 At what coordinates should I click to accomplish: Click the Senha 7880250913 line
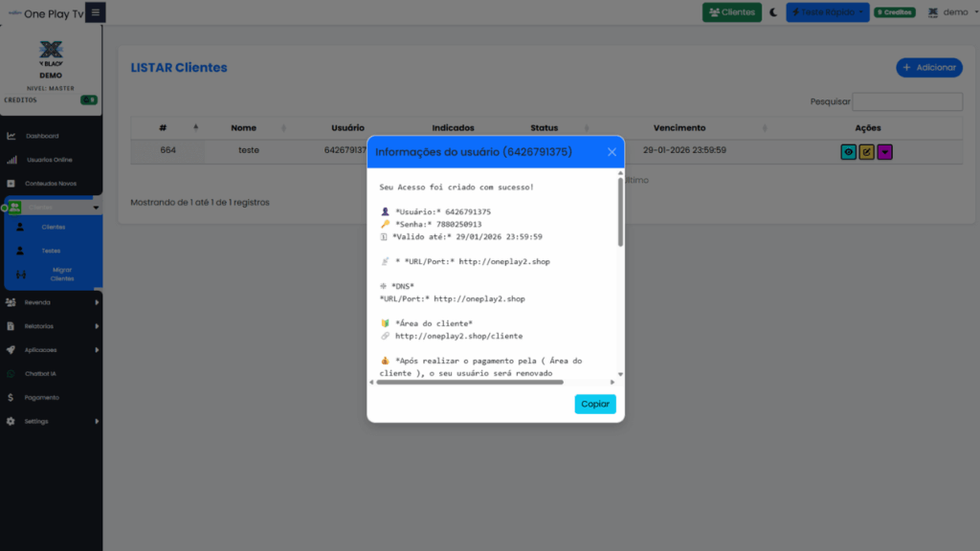[x=432, y=224]
